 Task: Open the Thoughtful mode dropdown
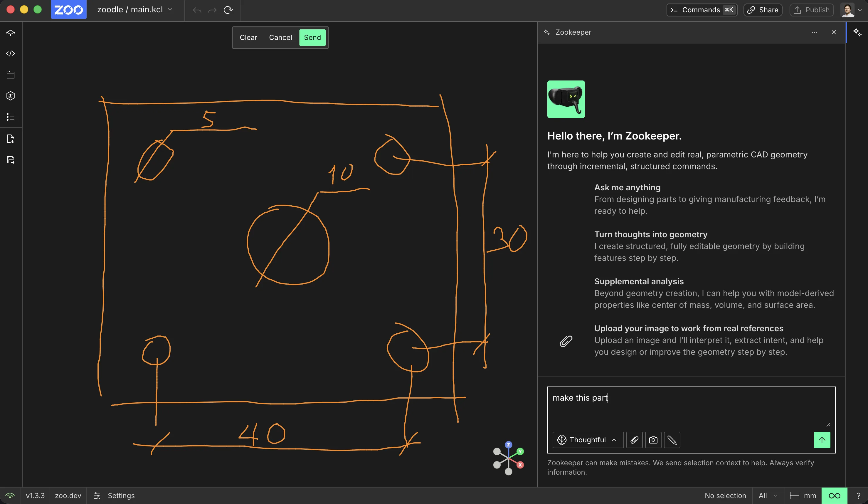pyautogui.click(x=588, y=440)
